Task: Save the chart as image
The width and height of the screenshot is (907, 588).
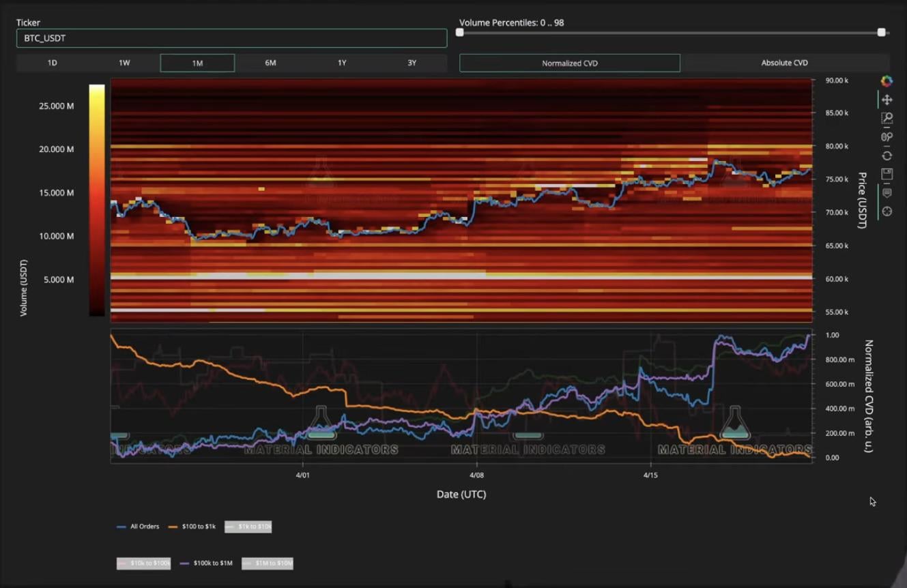Action: [x=887, y=174]
